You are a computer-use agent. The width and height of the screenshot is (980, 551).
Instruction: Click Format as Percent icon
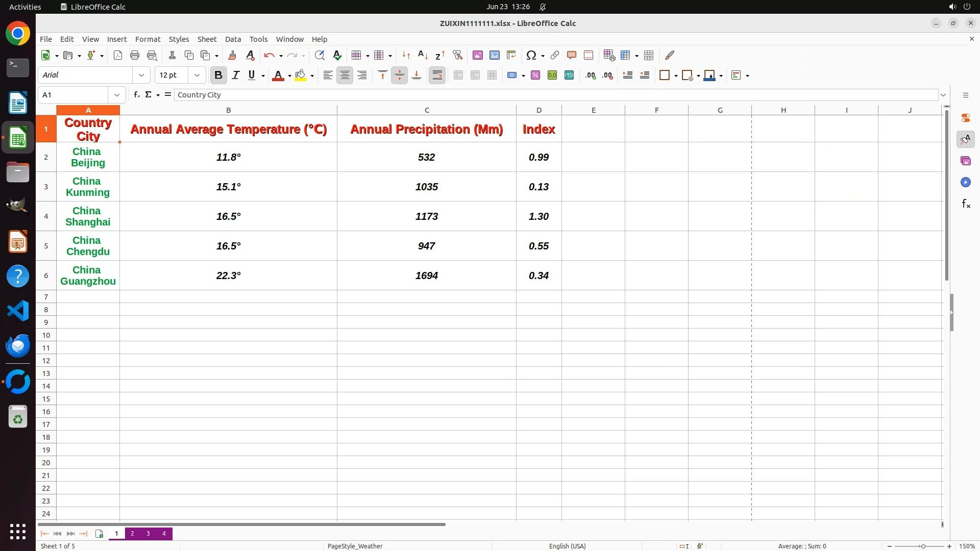[535, 76]
